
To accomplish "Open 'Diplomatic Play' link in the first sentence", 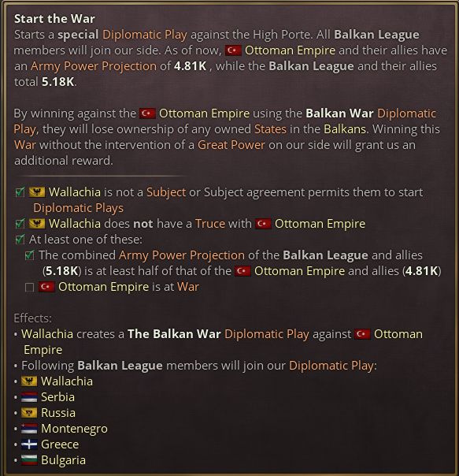I will (x=145, y=35).
